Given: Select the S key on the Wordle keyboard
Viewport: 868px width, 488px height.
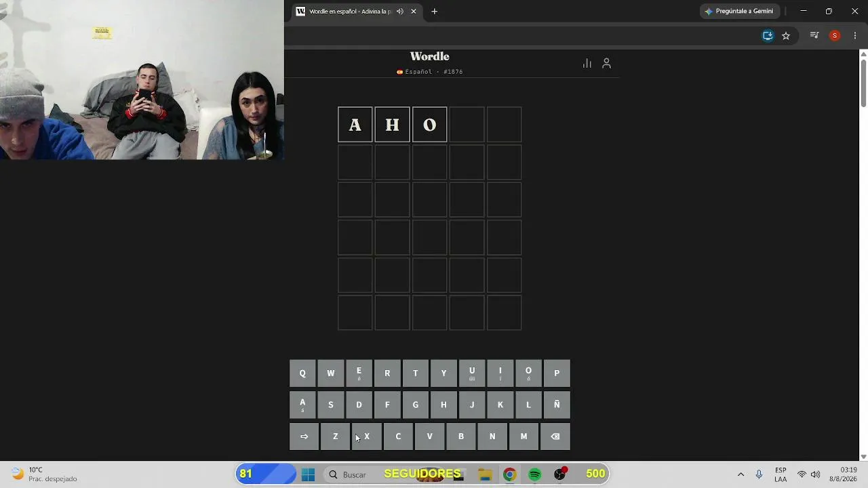Looking at the screenshot, I should [x=331, y=405].
